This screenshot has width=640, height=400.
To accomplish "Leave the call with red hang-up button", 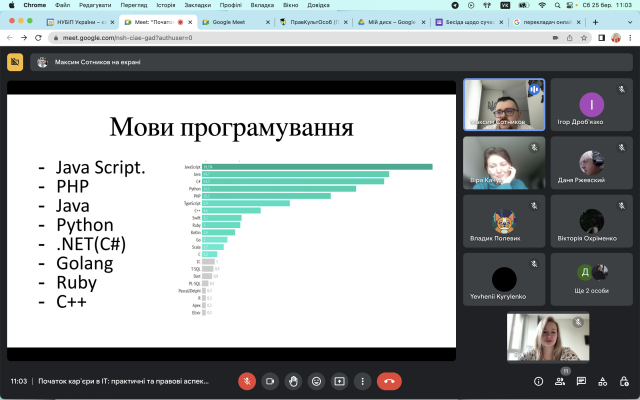I will pyautogui.click(x=389, y=381).
